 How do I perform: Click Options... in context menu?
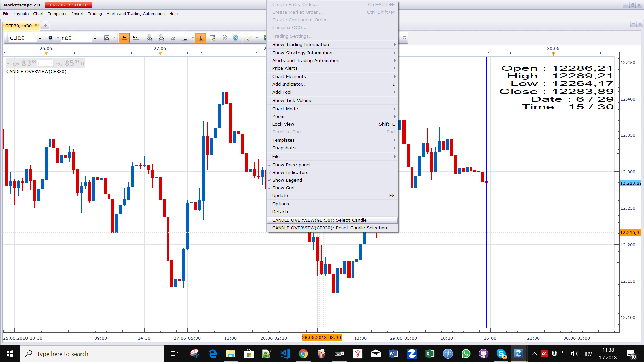tap(332, 204)
